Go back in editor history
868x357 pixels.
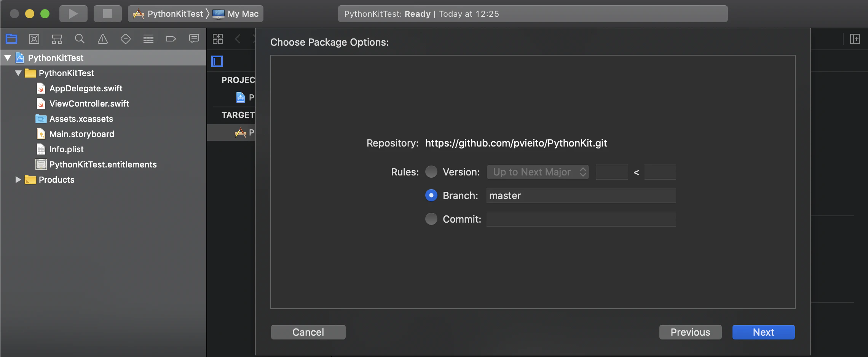pos(238,38)
